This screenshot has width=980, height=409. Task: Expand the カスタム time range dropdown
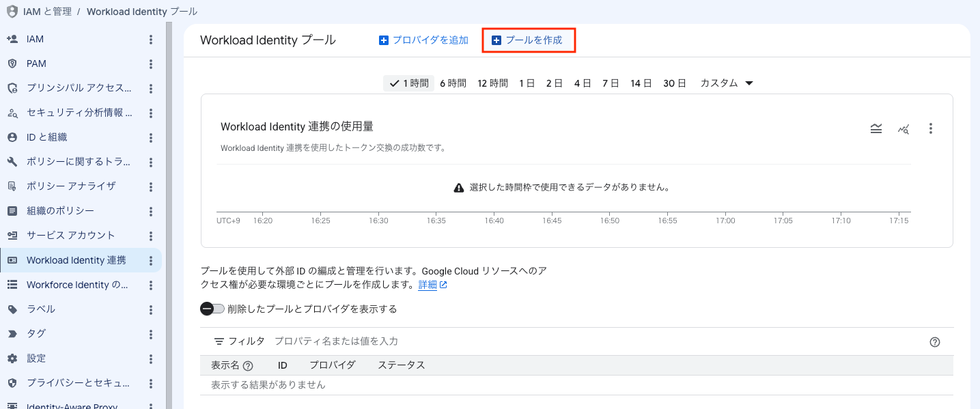tap(727, 83)
